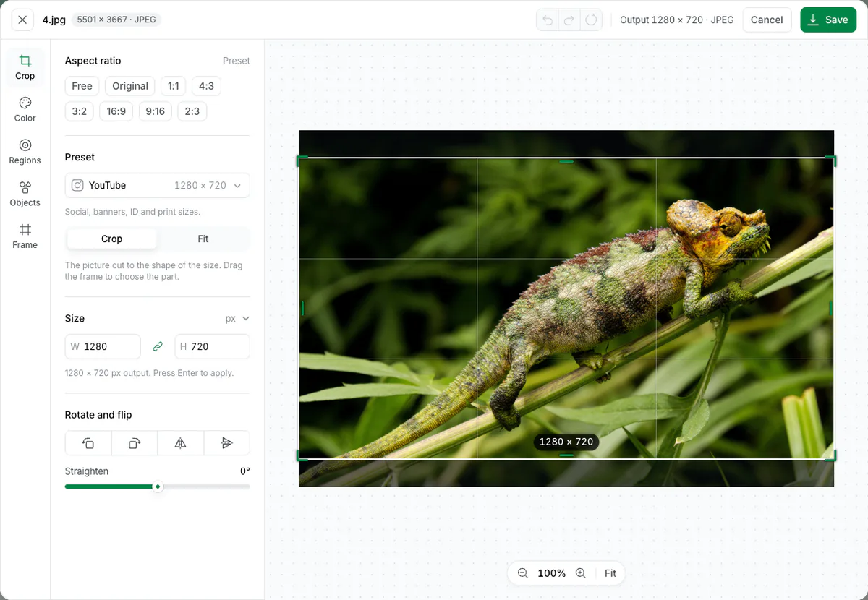The height and width of the screenshot is (600, 868).
Task: Open the px unit dropdown
Action: tap(237, 319)
